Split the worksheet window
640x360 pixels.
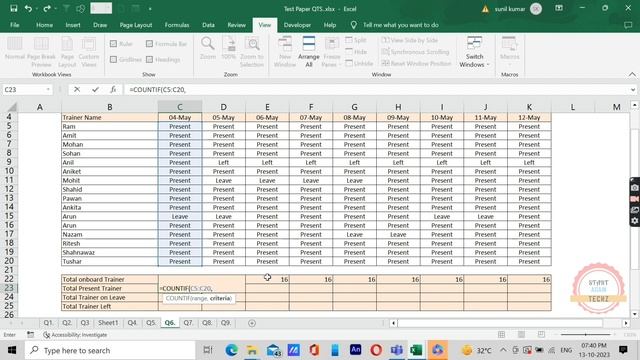click(x=356, y=40)
